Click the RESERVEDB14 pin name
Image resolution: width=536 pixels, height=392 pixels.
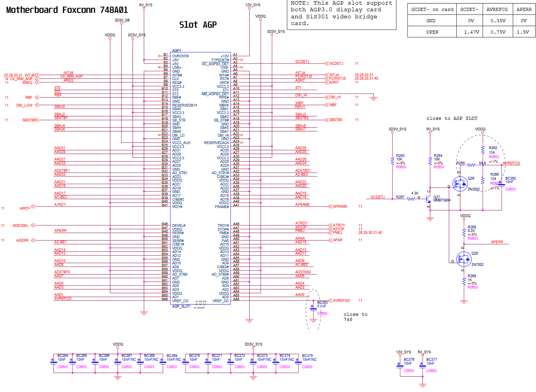184,105
